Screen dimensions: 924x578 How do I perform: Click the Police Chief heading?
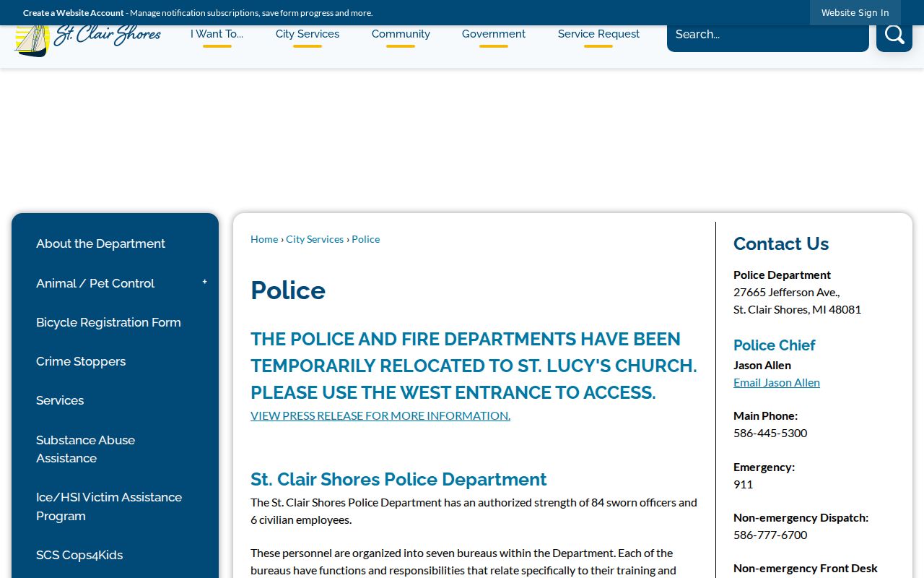click(x=775, y=345)
